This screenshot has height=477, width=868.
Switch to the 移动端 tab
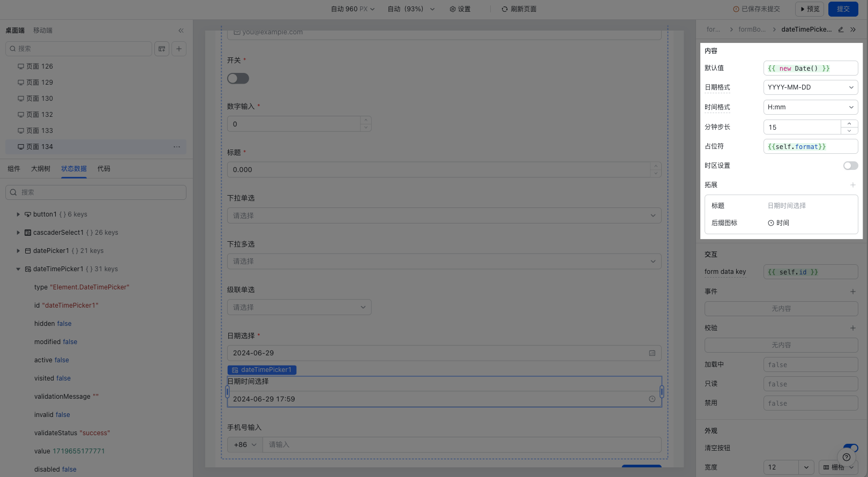pos(43,31)
